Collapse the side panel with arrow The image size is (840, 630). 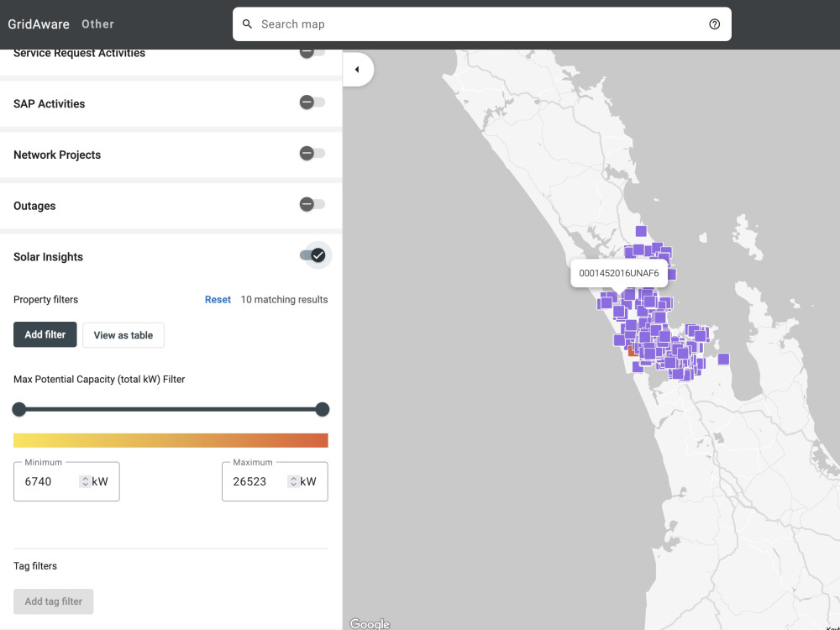point(357,69)
